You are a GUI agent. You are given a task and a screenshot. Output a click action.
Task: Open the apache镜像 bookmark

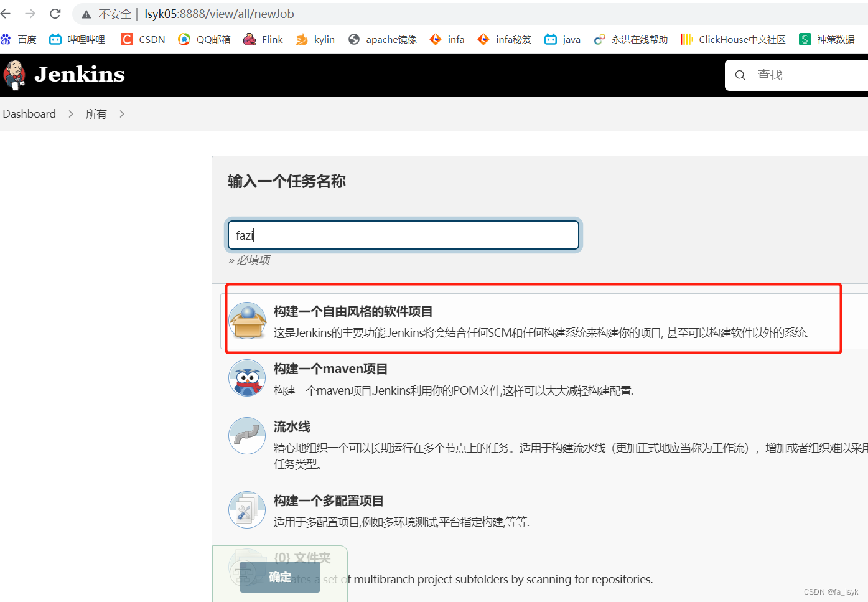click(x=383, y=39)
